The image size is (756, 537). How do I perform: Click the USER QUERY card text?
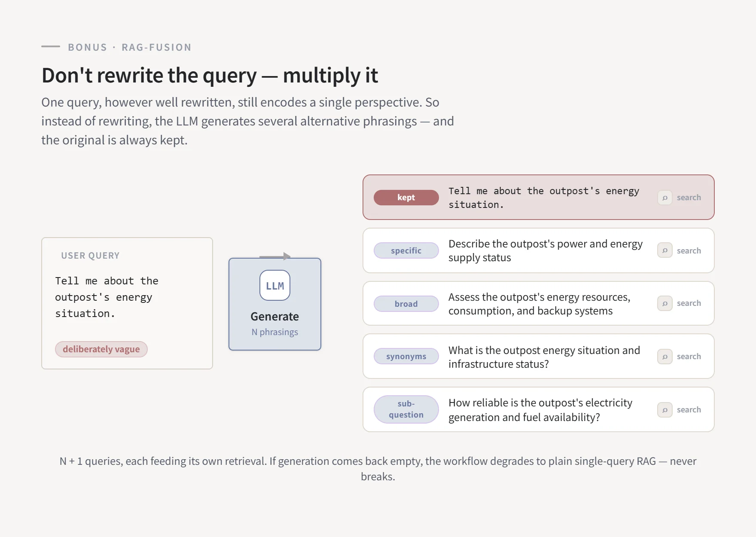[107, 297]
